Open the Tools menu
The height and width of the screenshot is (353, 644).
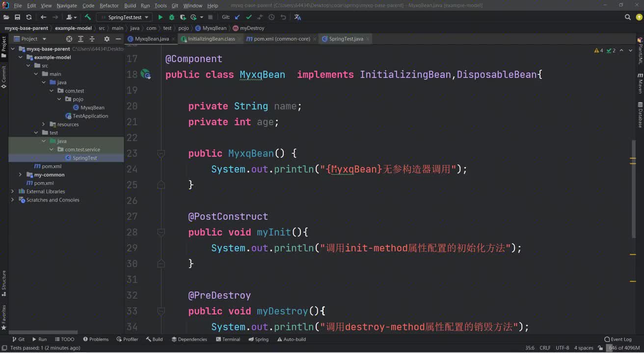161,5
